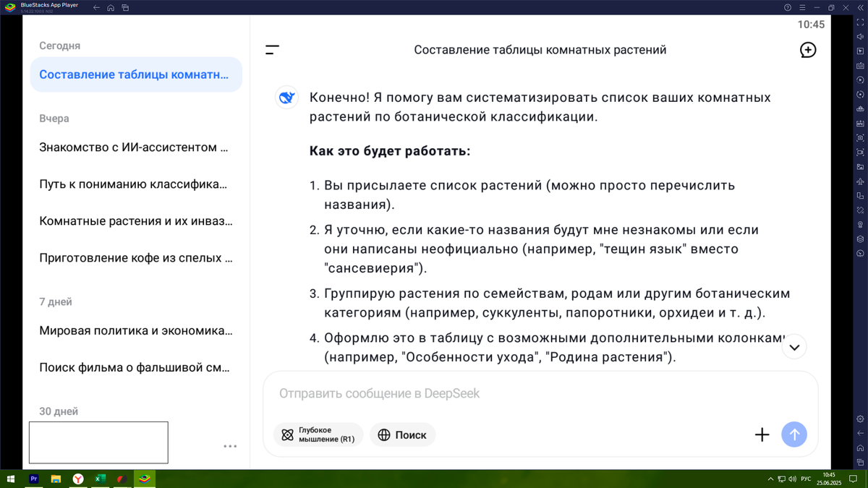The image size is (868, 488).
Task: Switch the РУС keyboard language indicator
Action: 806,479
